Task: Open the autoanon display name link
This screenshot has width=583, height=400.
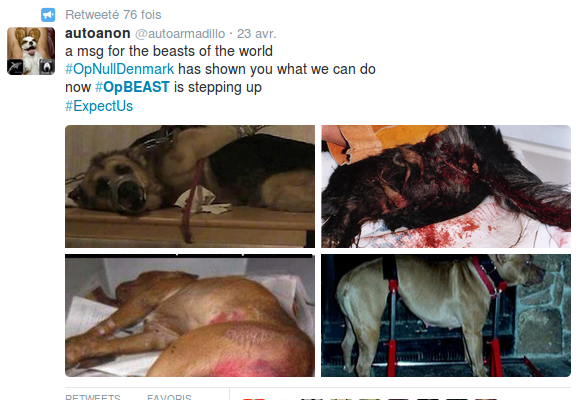Action: coord(97,33)
